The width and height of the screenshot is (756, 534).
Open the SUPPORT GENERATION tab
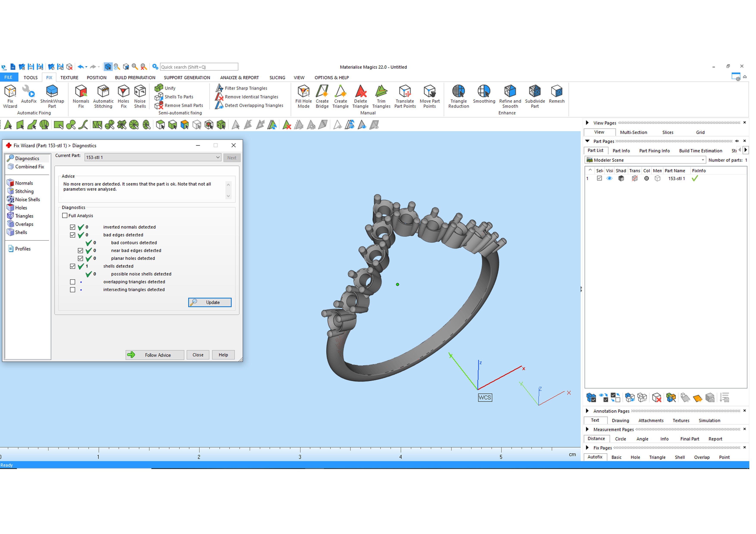187,78
